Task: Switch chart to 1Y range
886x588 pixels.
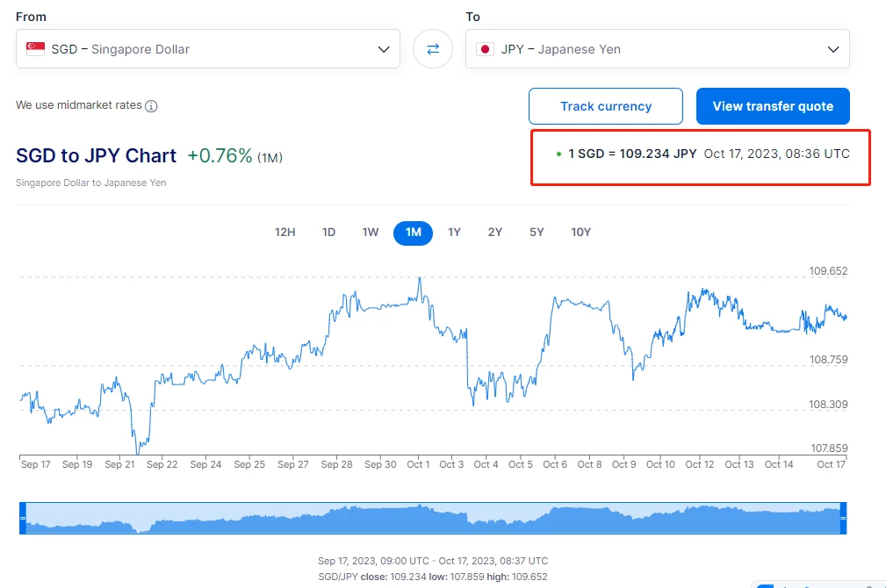Action: [x=454, y=233]
